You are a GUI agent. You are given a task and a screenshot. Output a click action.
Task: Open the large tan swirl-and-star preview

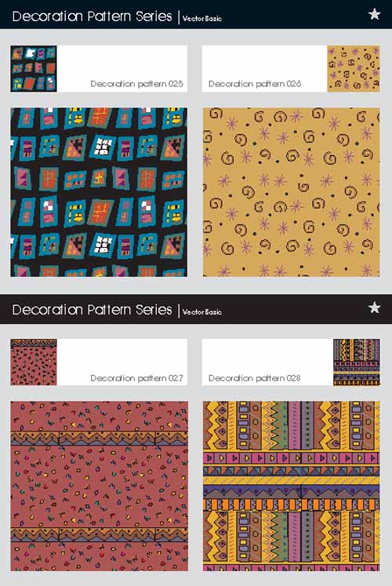tap(291, 192)
